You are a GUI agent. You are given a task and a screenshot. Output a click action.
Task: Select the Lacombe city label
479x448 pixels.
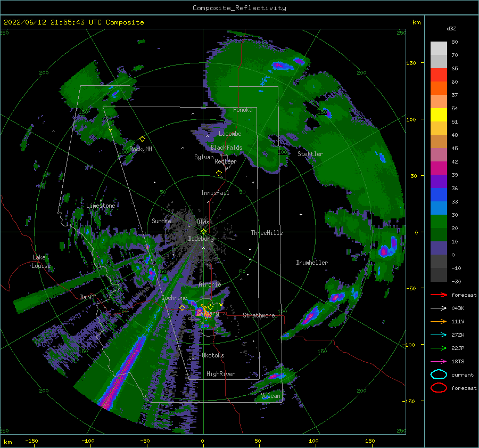click(x=230, y=134)
